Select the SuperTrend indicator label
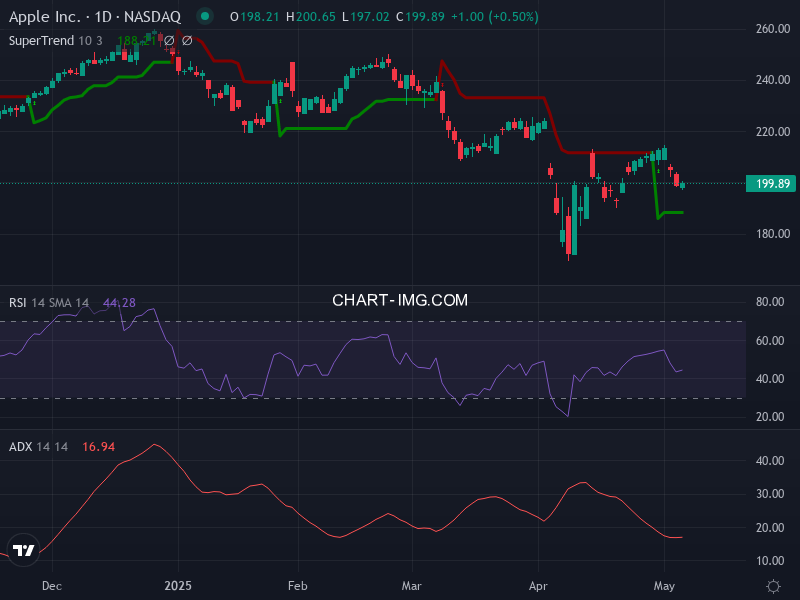 (41, 41)
